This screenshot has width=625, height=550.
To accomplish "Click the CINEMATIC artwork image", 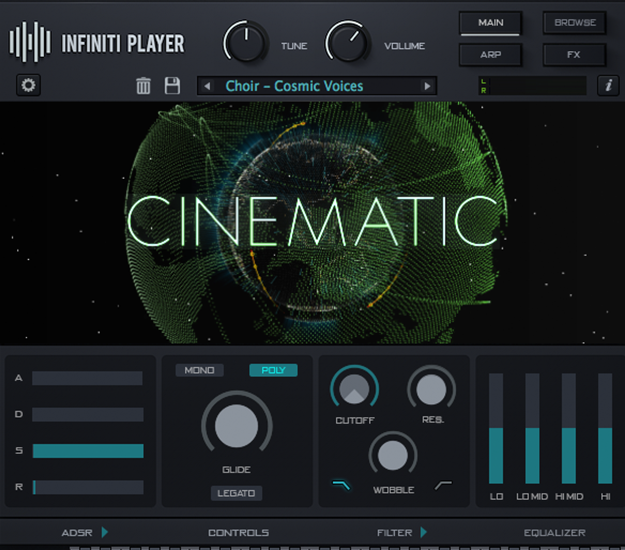I will point(312,223).
